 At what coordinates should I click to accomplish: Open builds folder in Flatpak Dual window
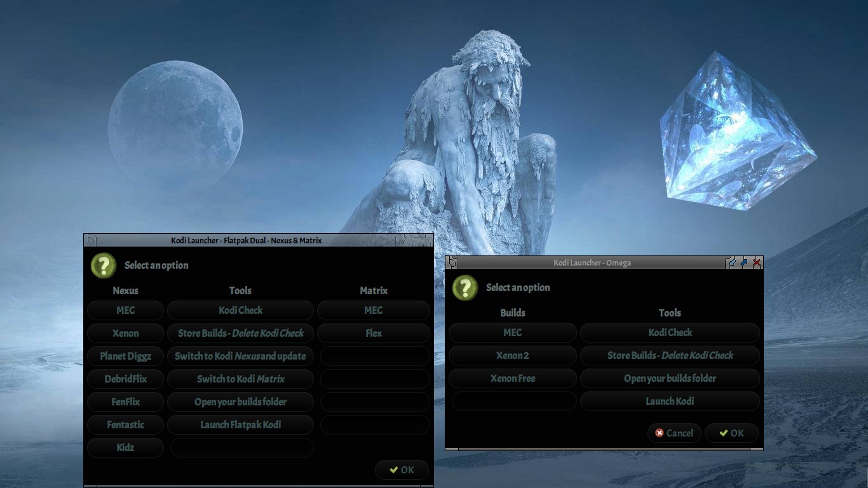pyautogui.click(x=240, y=402)
